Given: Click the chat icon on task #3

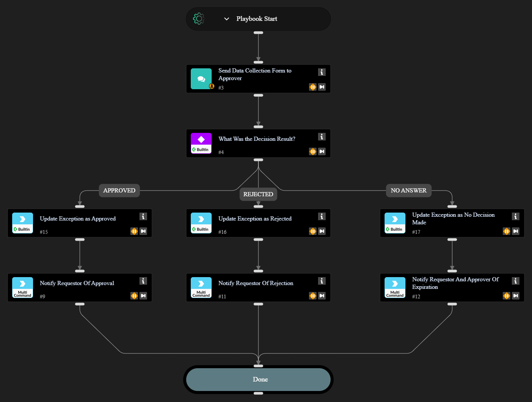Looking at the screenshot, I should tap(201, 79).
